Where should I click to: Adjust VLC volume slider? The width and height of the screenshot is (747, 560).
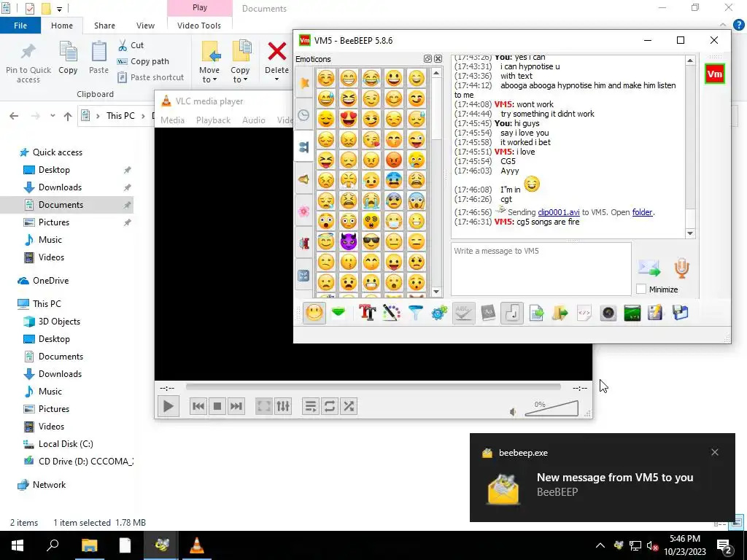[551, 409]
